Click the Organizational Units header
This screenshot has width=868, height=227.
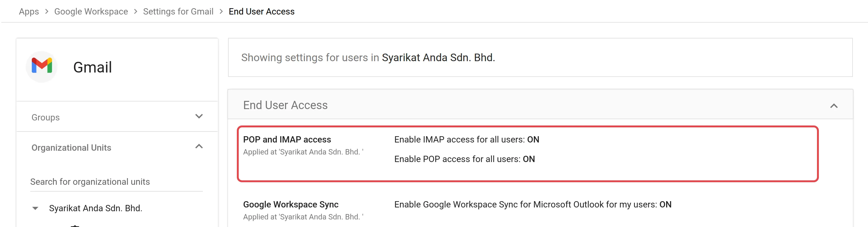71,148
